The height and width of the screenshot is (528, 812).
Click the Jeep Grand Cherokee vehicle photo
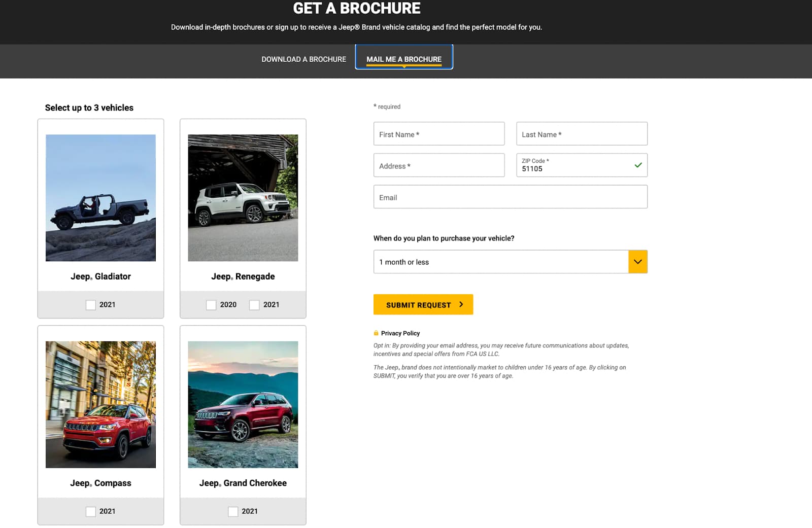tap(243, 404)
